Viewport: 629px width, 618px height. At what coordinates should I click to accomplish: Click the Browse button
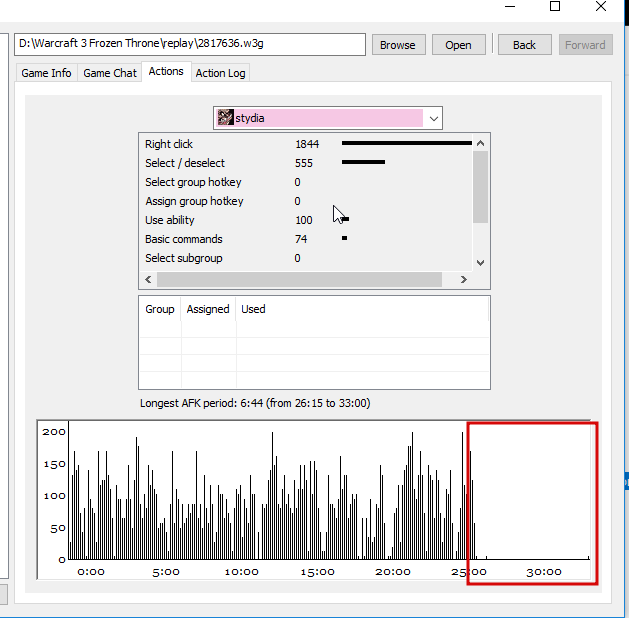398,45
